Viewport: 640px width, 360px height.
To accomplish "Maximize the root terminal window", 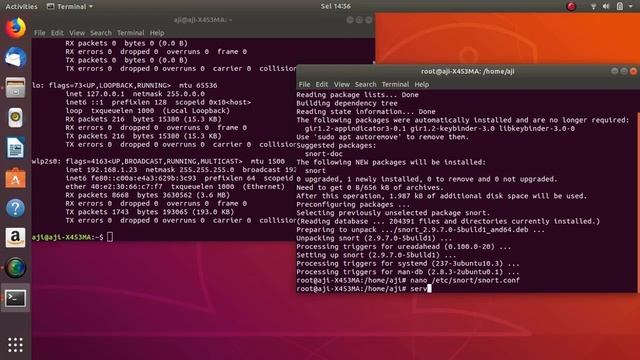I will coord(624,71).
